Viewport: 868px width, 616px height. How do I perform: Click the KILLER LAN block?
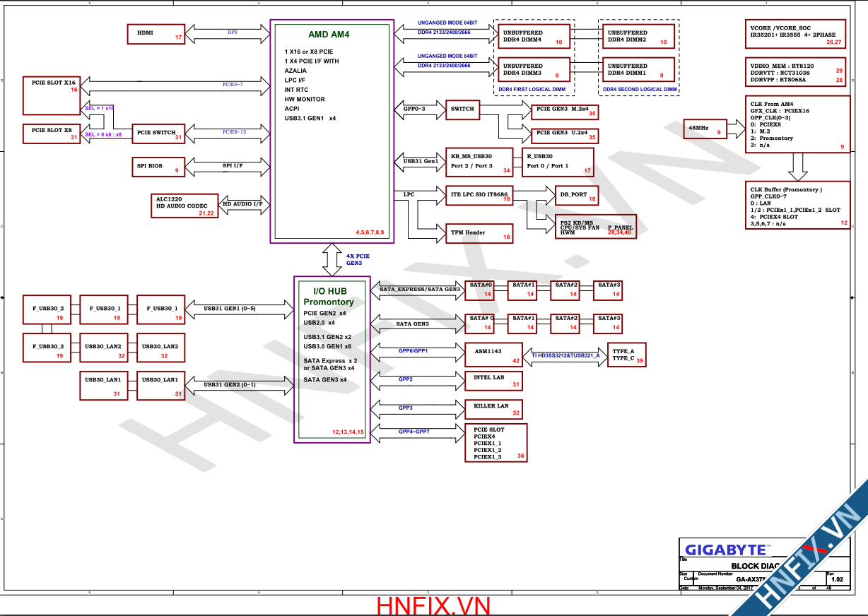(x=493, y=409)
